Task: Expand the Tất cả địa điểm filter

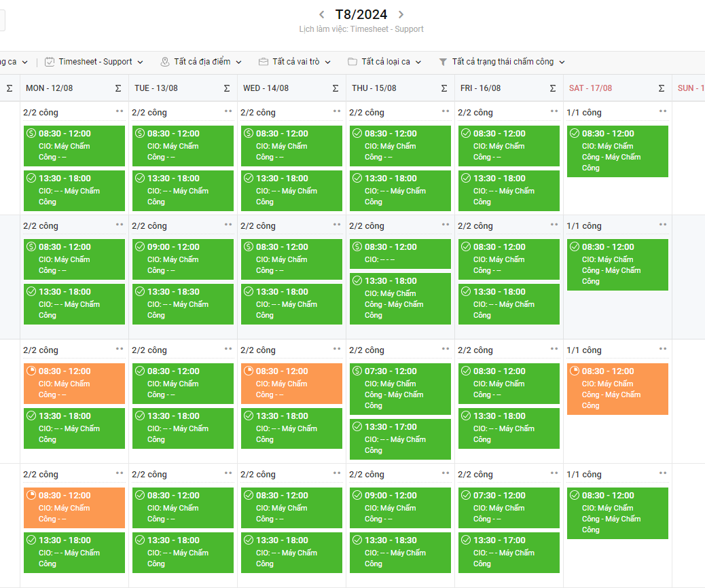Action: pyautogui.click(x=201, y=62)
